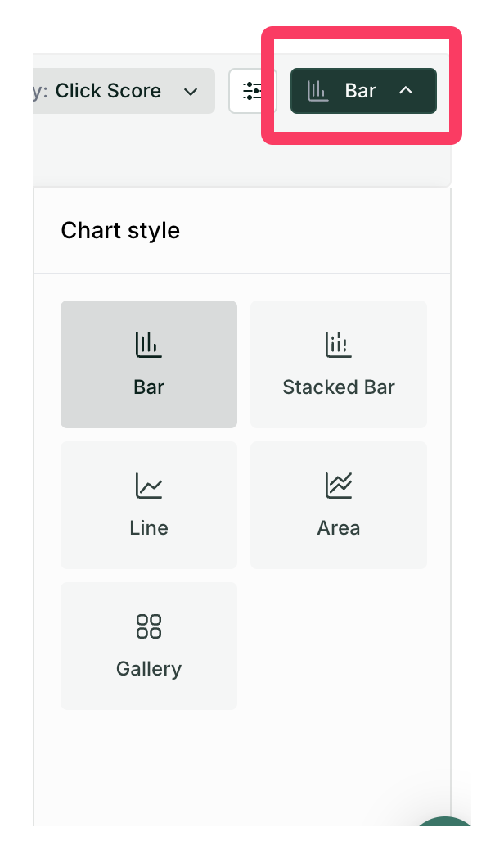Open the filter sliders settings button
Screen dimensions: 504x859
pyautogui.click(x=253, y=91)
